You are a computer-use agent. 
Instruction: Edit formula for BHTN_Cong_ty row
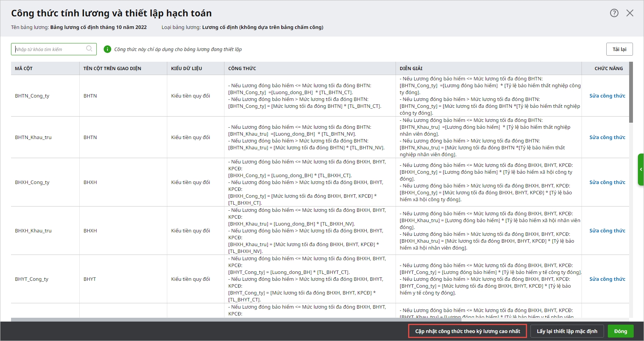tap(607, 96)
